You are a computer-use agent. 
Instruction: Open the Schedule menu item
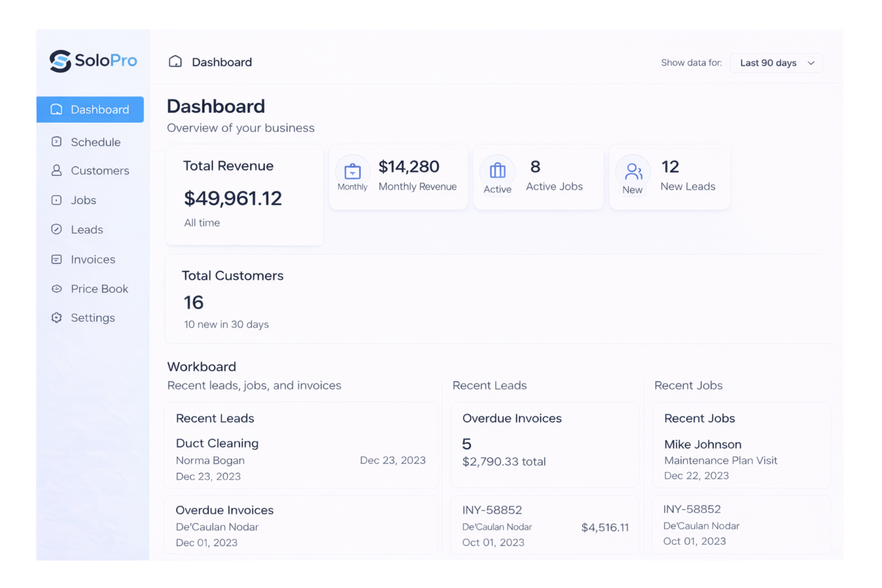pos(90,142)
